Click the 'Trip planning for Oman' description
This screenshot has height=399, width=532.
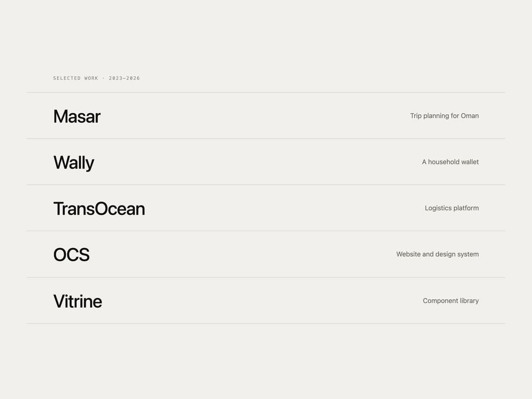tap(444, 116)
